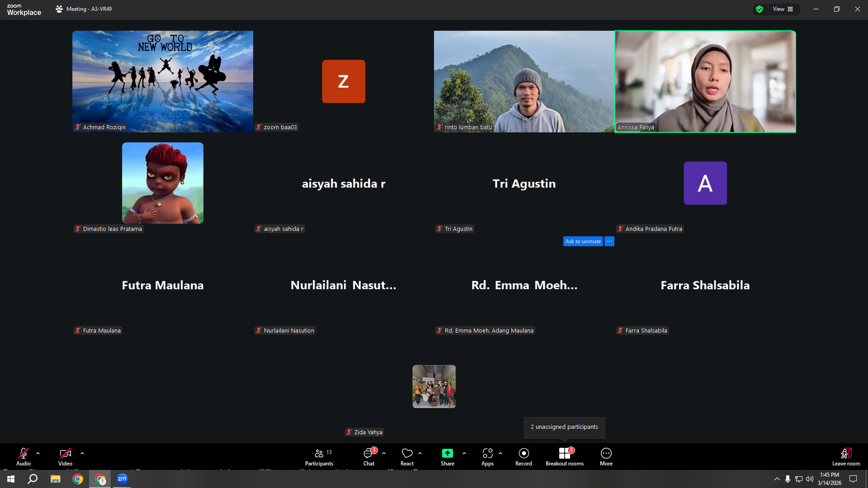Open the Participants panel

pyautogui.click(x=319, y=456)
